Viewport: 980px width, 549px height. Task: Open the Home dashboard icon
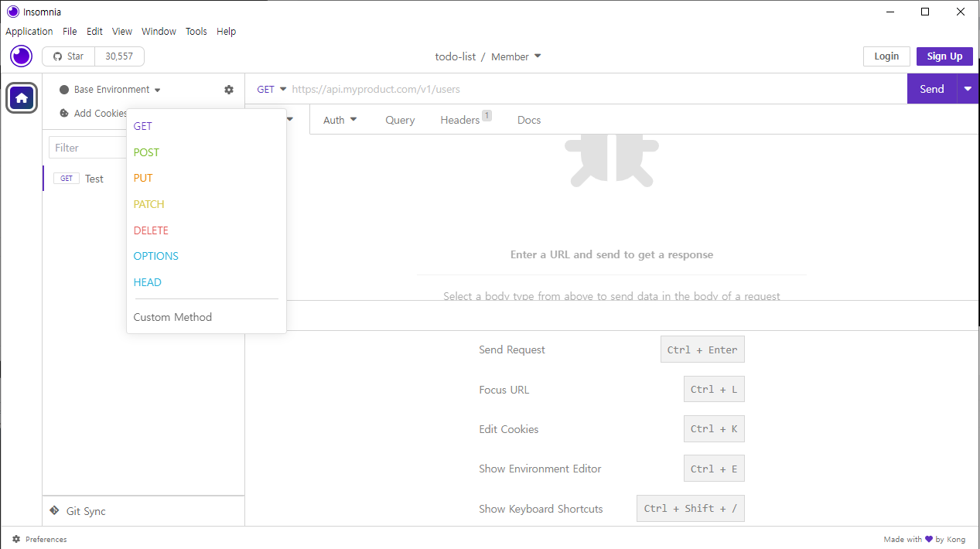(22, 98)
